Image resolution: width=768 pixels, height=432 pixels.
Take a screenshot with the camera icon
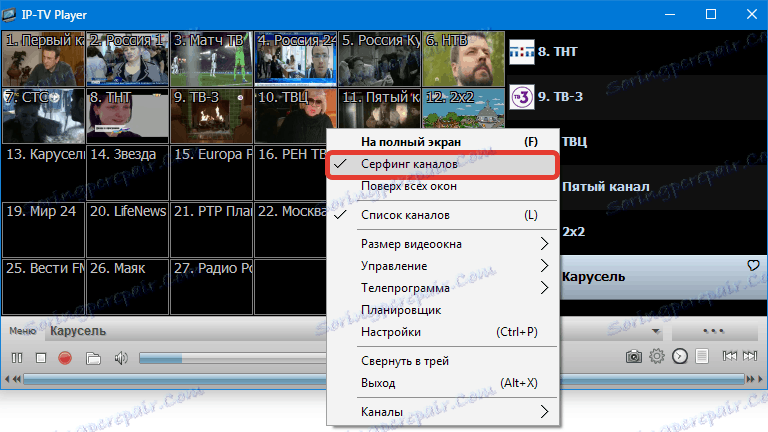(633, 356)
